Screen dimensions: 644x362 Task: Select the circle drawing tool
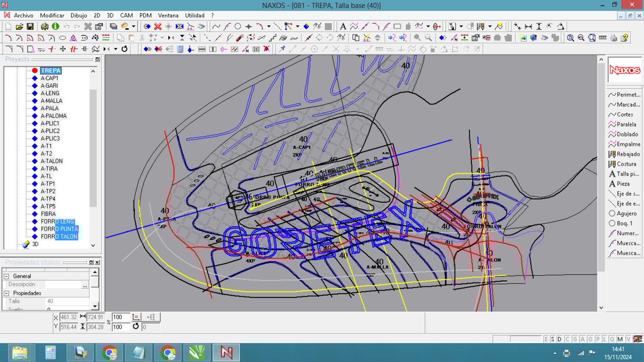[237, 27]
